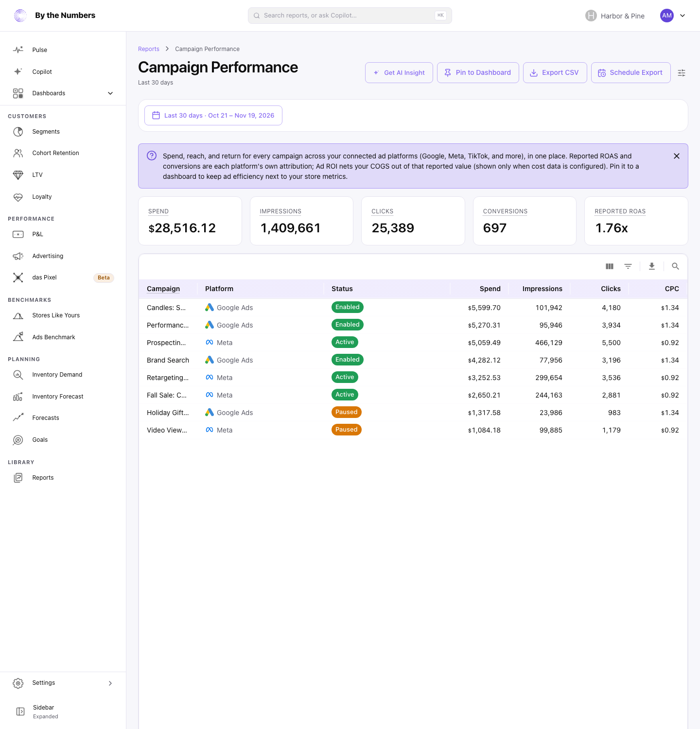The height and width of the screenshot is (729, 700).
Task: Follow the Reports breadcrumb link
Action: coord(149,49)
